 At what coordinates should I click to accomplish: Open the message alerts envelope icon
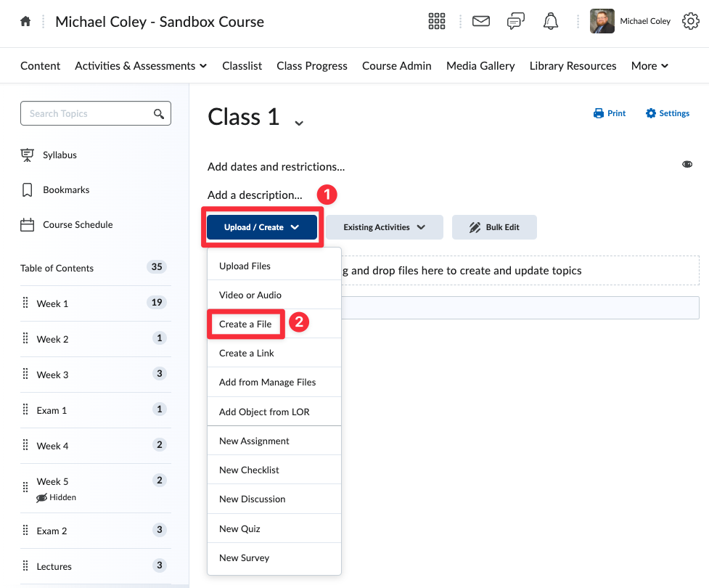coord(480,22)
